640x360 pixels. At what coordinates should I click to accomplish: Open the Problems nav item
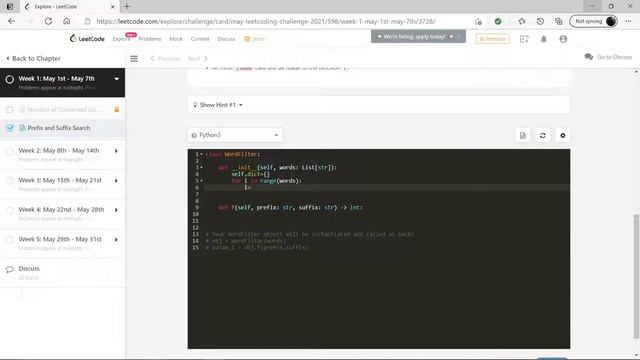[150, 39]
